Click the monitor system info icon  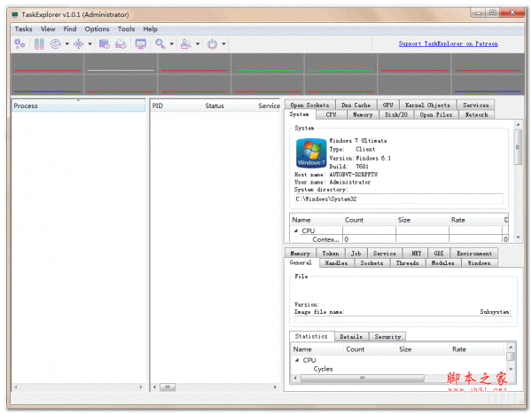tap(140, 44)
